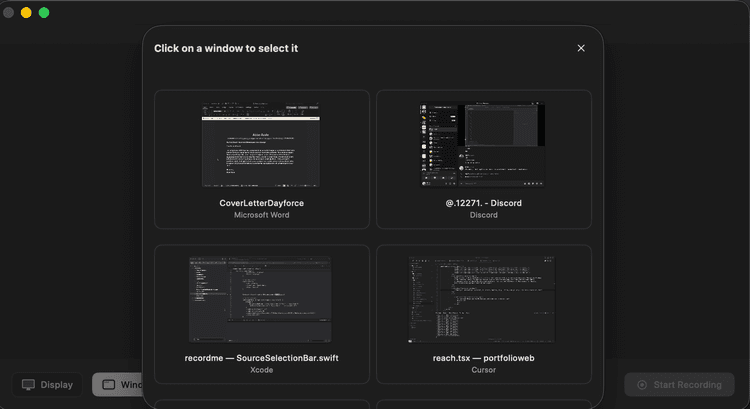The width and height of the screenshot is (750, 409).
Task: Click the window icon in the Window tab
Action: [x=108, y=385]
